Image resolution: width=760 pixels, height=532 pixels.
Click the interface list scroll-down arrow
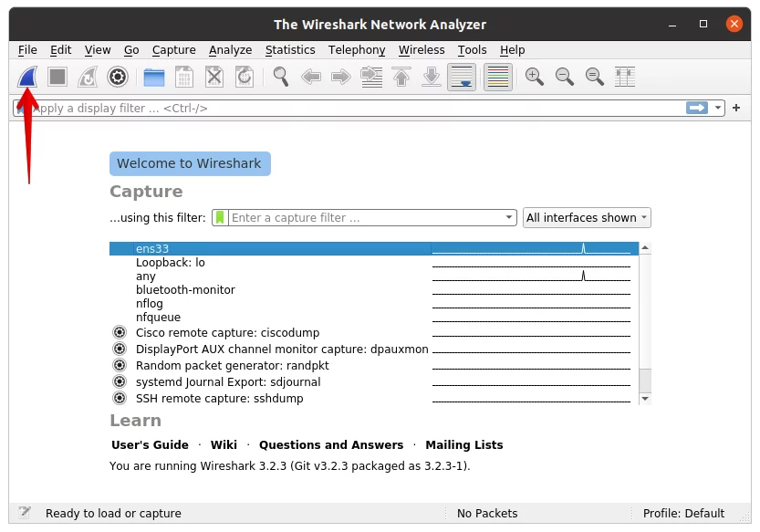pos(645,399)
